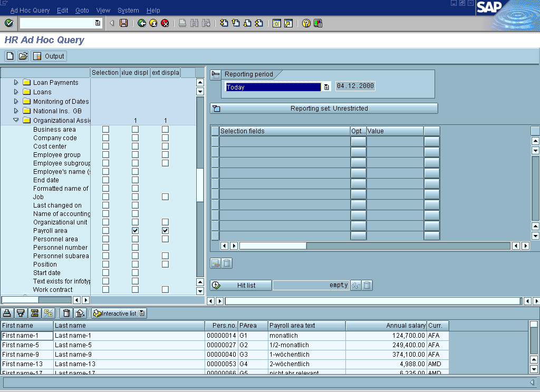Image resolution: width=540 pixels, height=392 pixels.
Task: Collapse the Organizational Assignment folder
Action: 16,120
